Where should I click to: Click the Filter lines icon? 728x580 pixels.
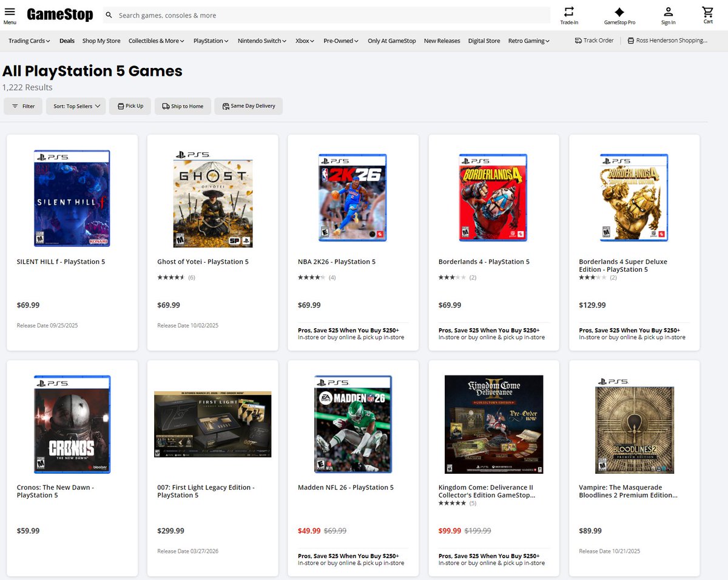tap(15, 106)
